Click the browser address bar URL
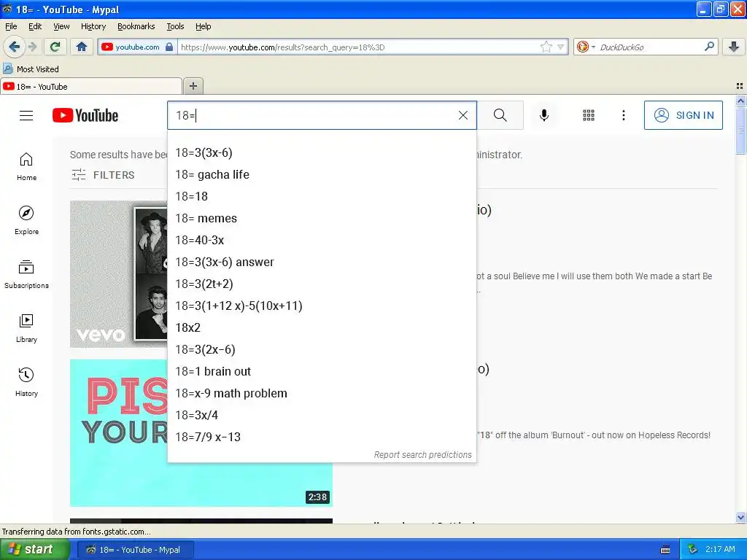The height and width of the screenshot is (560, 747). pos(358,47)
